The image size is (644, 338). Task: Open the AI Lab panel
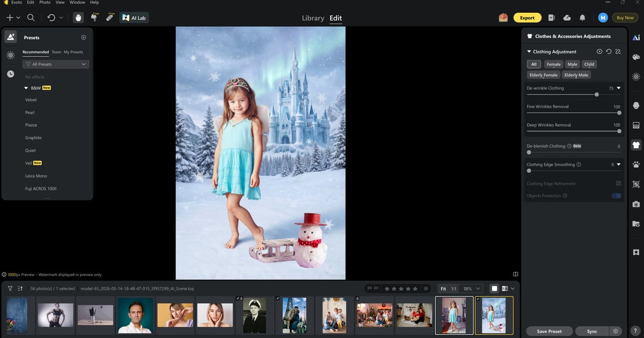[134, 18]
